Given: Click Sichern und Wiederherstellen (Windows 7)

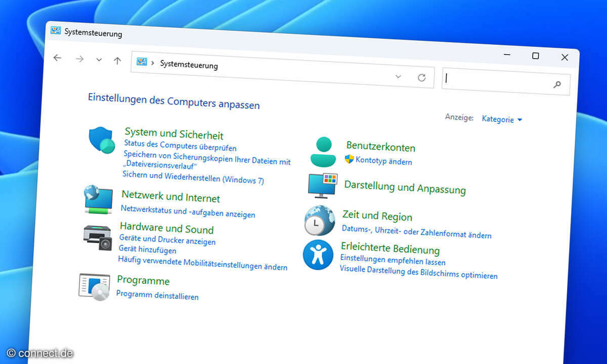Looking at the screenshot, I should (x=193, y=177).
